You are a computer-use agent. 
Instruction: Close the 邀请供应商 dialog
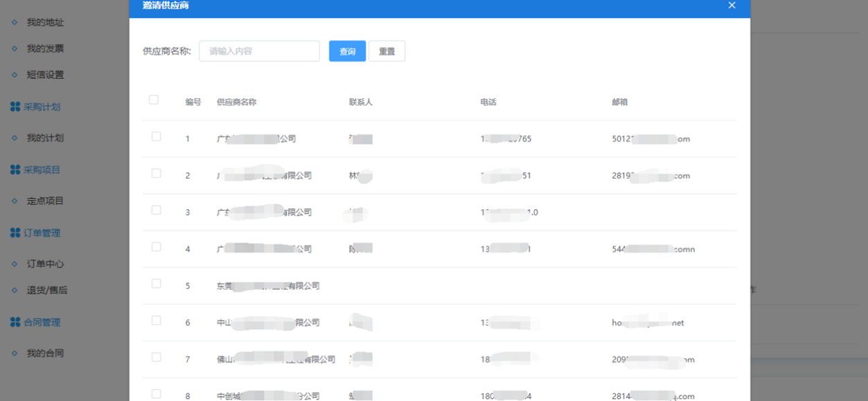point(732,6)
